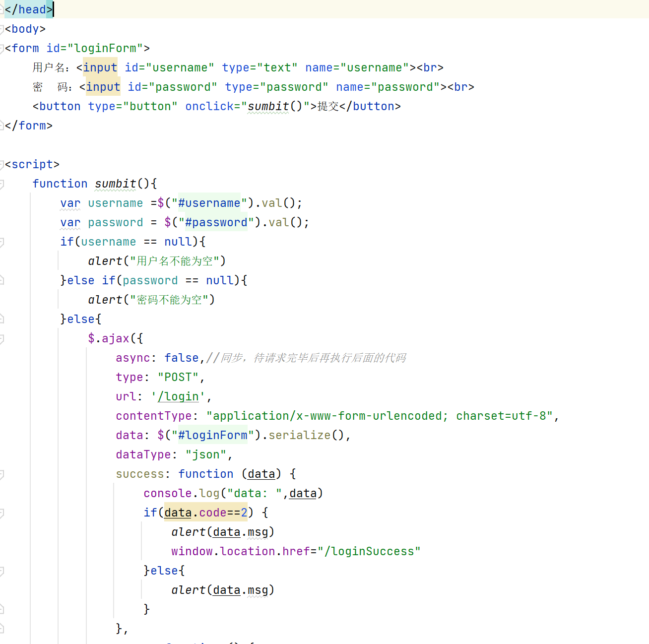Collapse the <script> block fold marker
Image resolution: width=649 pixels, height=644 pixels.
pos(1,165)
